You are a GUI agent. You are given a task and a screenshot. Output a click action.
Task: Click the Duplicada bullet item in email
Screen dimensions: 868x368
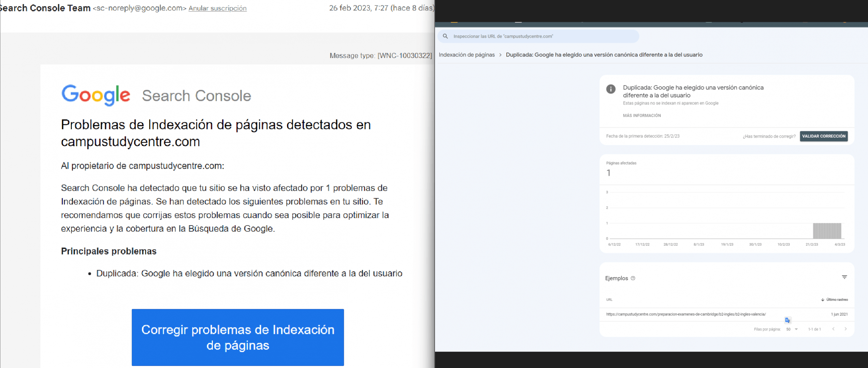[x=249, y=273]
